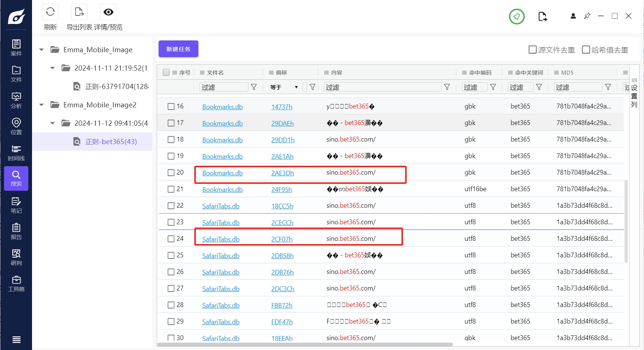Screen dimensions: 644x350
Task: Open offset link 2DB58h in row 25
Action: (282, 256)
